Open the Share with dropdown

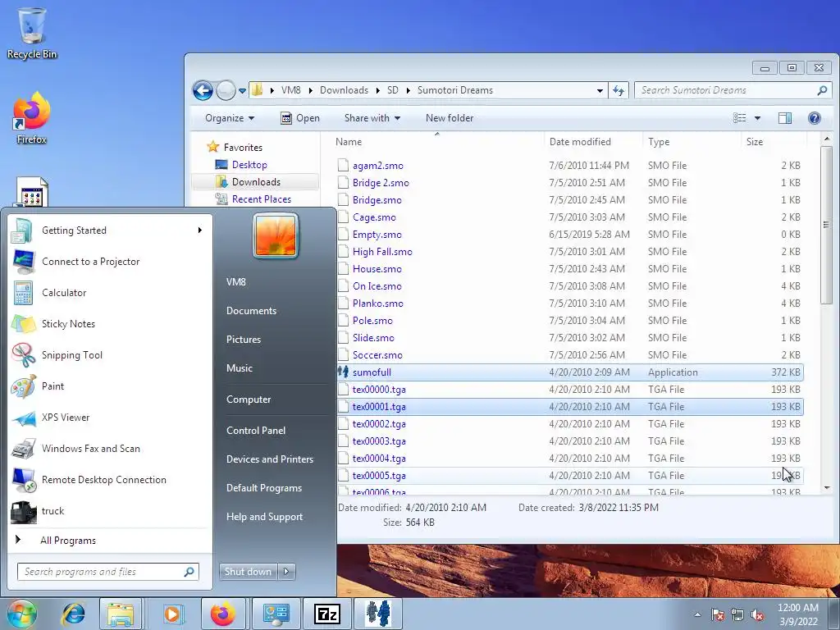(372, 118)
